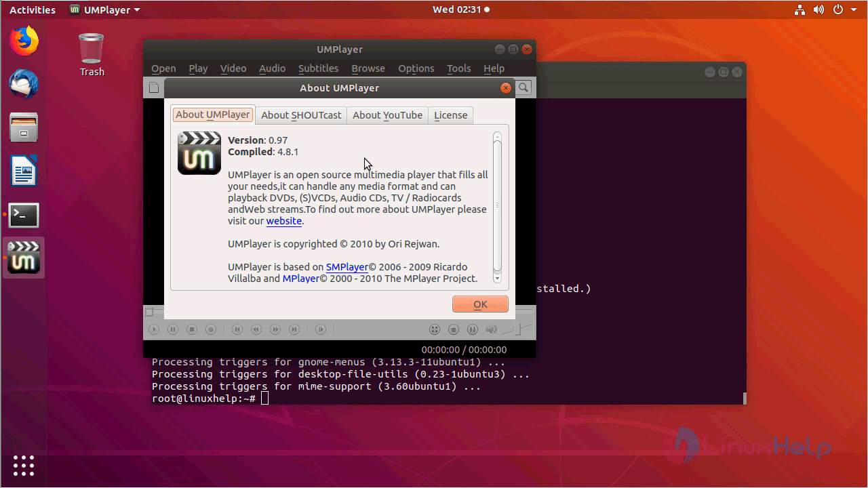Open the Audio menu
Screen dimensions: 868x488
(x=272, y=68)
